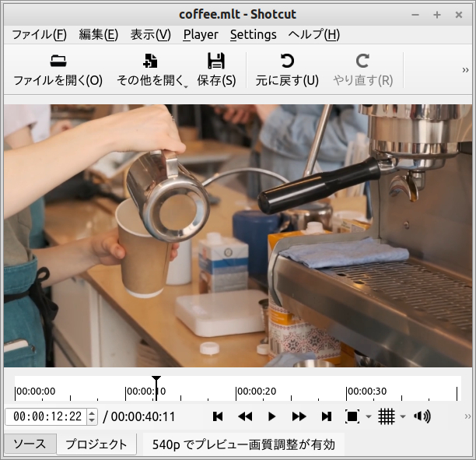Toggle the grid overlay on the player
Viewport: 476px width, 460px height.
point(387,416)
